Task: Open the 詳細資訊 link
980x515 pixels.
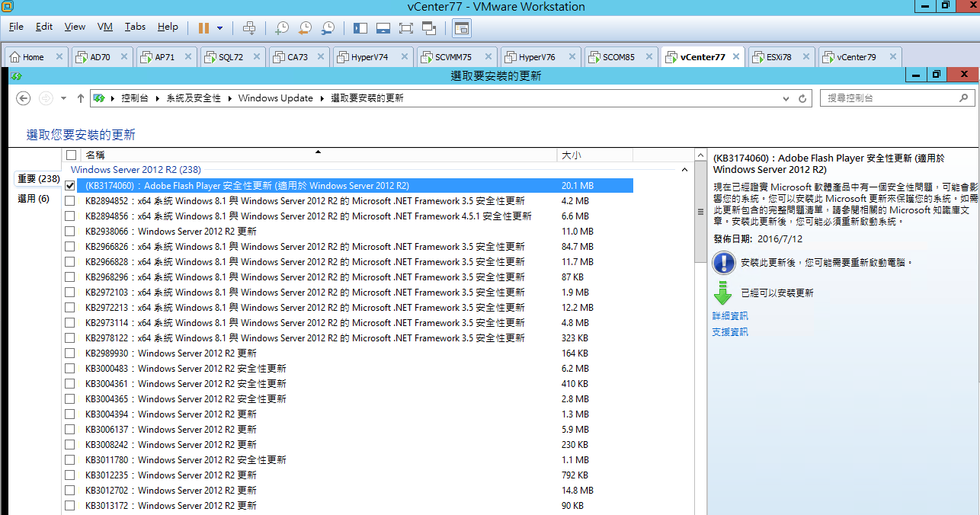Action: coord(730,315)
